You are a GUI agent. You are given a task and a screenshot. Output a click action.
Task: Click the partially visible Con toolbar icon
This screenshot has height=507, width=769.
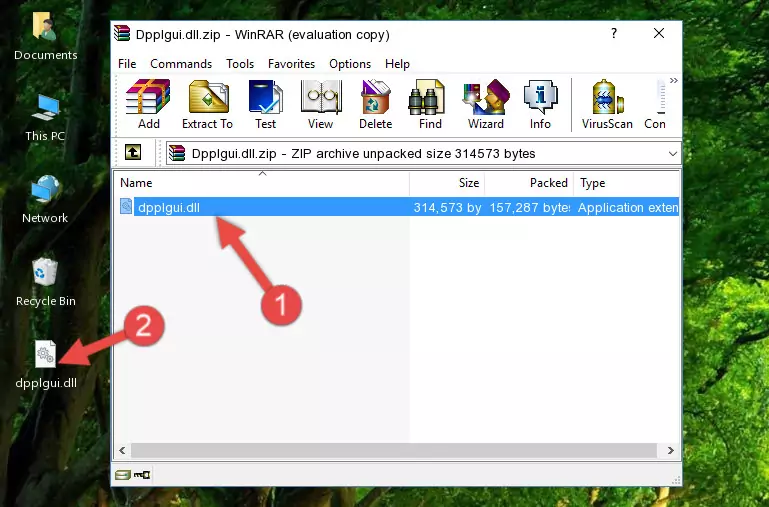[x=656, y=104]
